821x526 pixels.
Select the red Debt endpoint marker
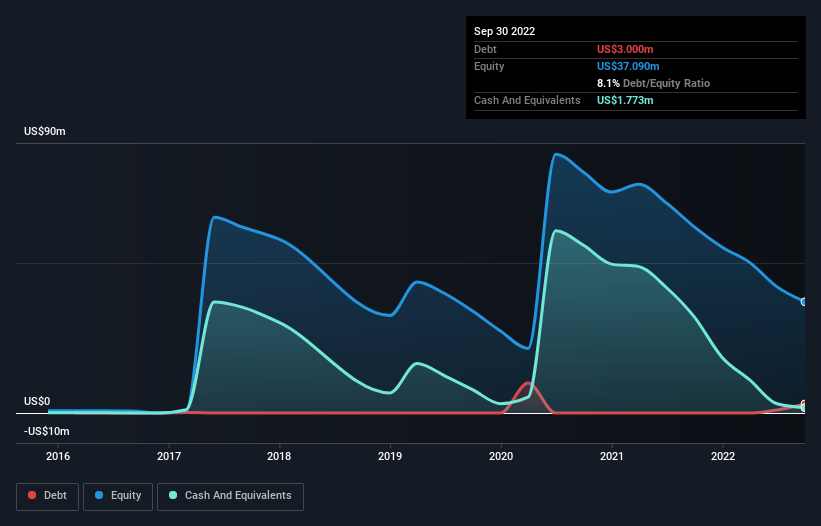pos(804,404)
